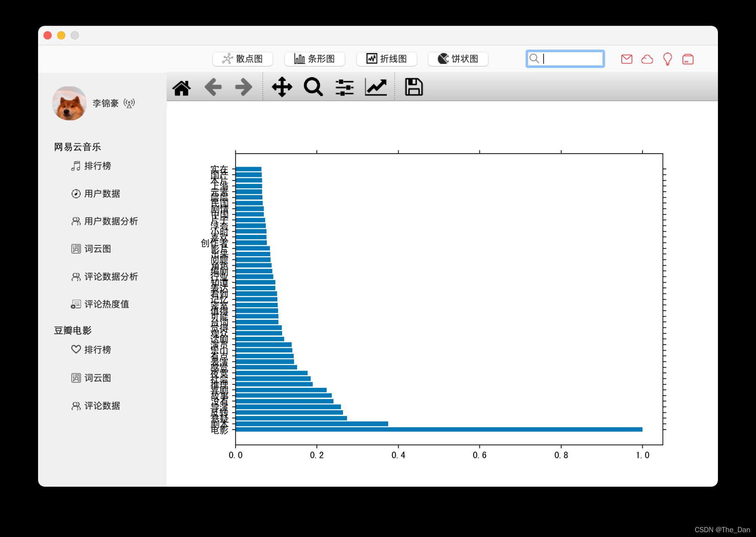Viewport: 756px width, 537px height.
Task: Click the red cloud icon
Action: (x=647, y=59)
